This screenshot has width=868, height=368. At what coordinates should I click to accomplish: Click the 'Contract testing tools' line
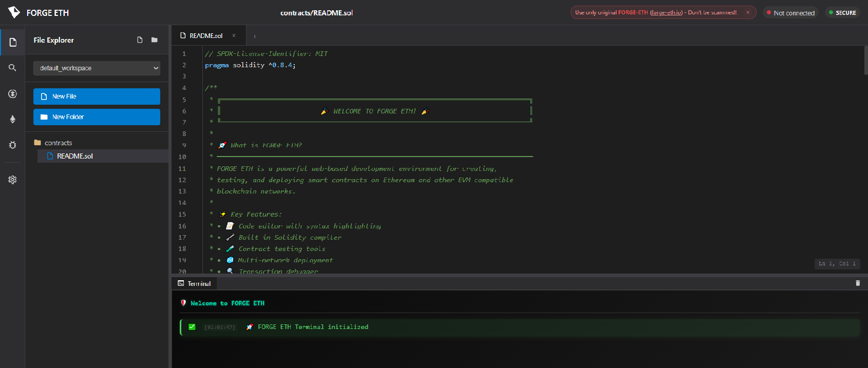[x=282, y=249]
